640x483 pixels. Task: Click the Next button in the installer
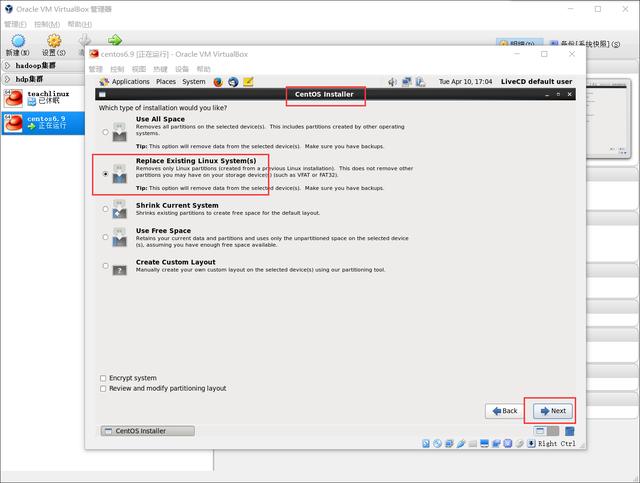(x=553, y=411)
